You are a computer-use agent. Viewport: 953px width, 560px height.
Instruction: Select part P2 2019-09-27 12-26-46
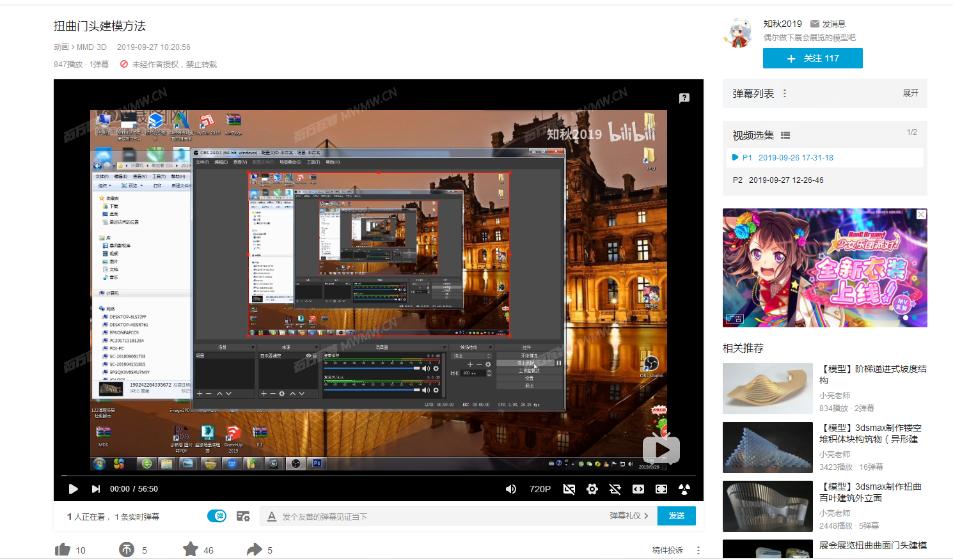825,180
